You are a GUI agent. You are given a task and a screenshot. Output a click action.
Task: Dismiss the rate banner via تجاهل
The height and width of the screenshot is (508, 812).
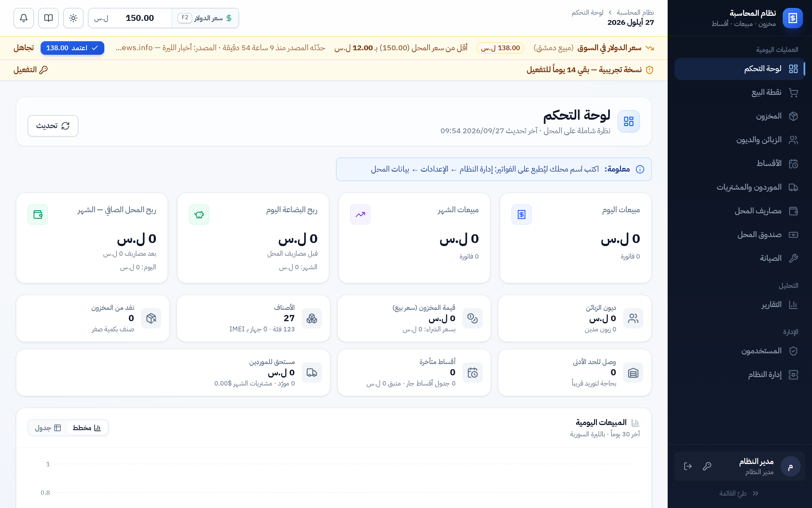[23, 48]
